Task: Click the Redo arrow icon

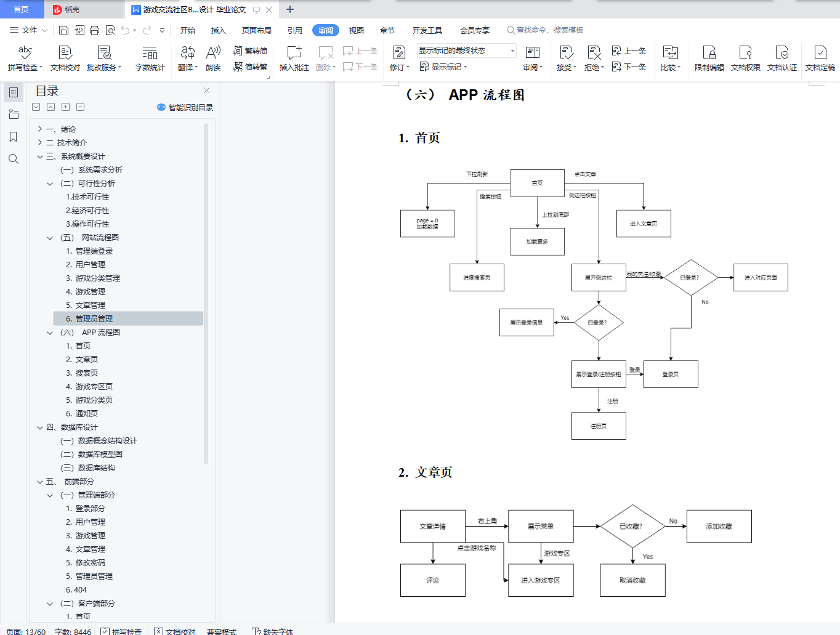Action: (147, 30)
